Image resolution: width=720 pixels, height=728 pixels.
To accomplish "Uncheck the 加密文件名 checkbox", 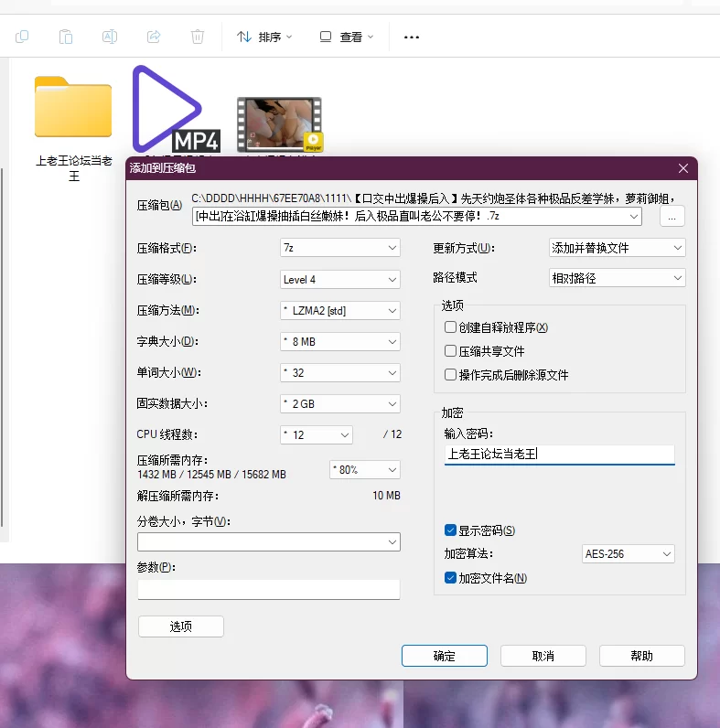I will (450, 578).
